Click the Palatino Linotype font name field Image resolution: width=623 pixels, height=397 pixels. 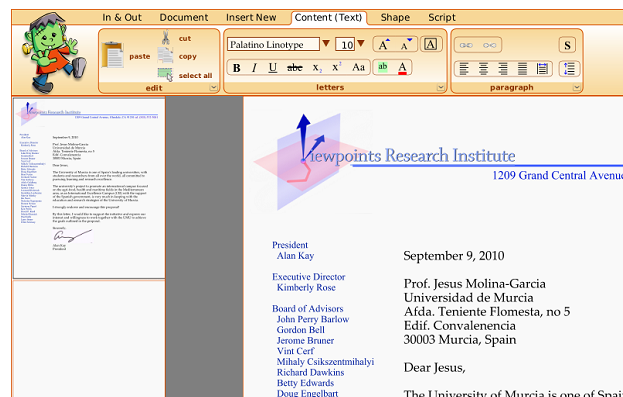click(x=273, y=44)
